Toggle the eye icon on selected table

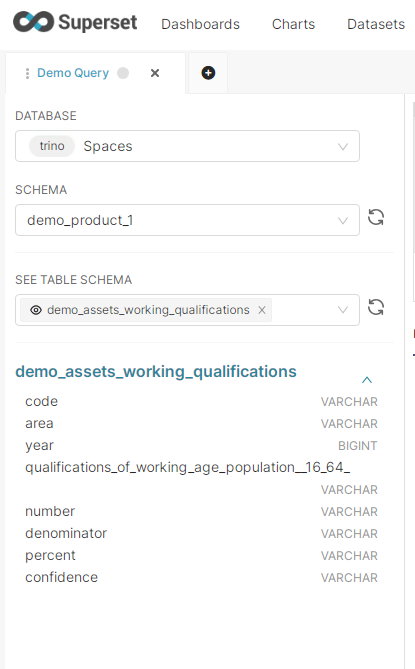[36, 310]
